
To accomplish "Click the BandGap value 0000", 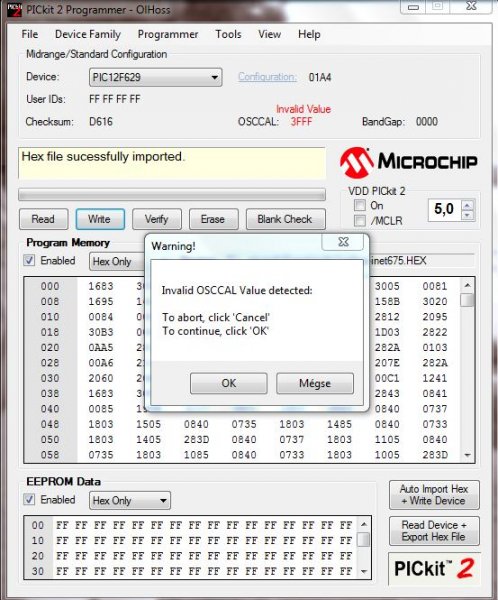I will pyautogui.click(x=426, y=122).
